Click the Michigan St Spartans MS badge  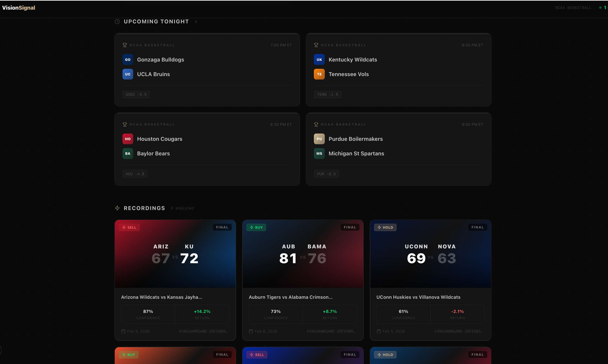click(x=319, y=153)
